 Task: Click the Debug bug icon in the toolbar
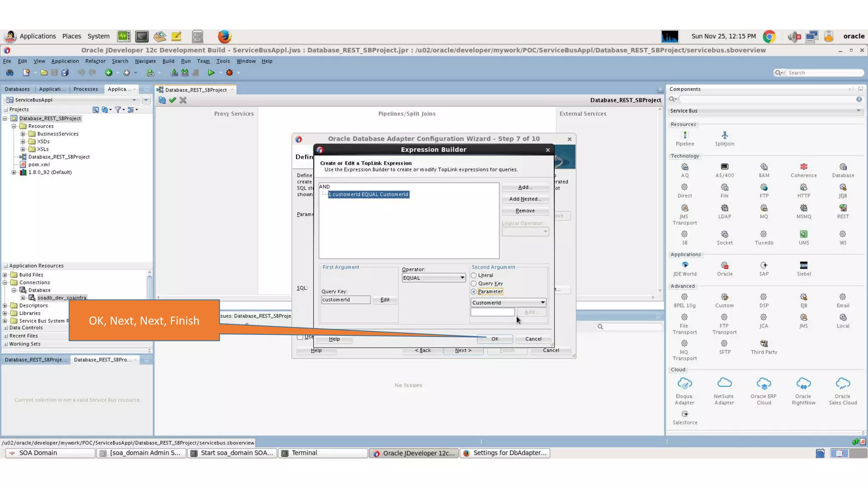(229, 73)
